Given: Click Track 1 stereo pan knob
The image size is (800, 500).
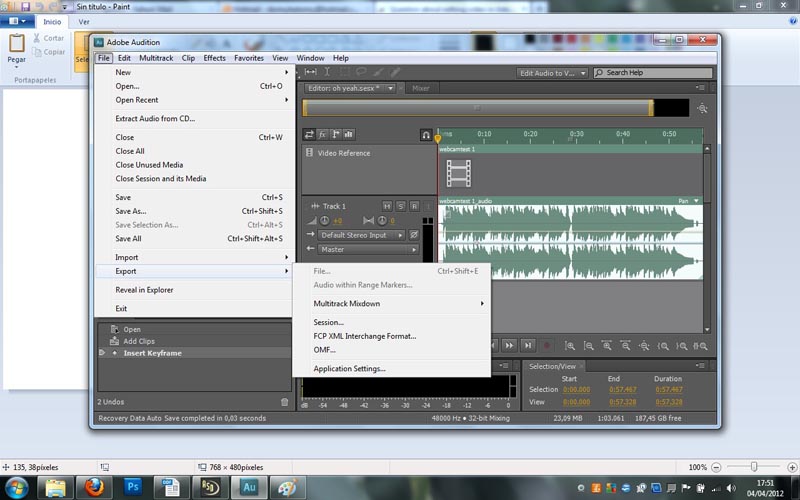Looking at the screenshot, I should pos(382,221).
